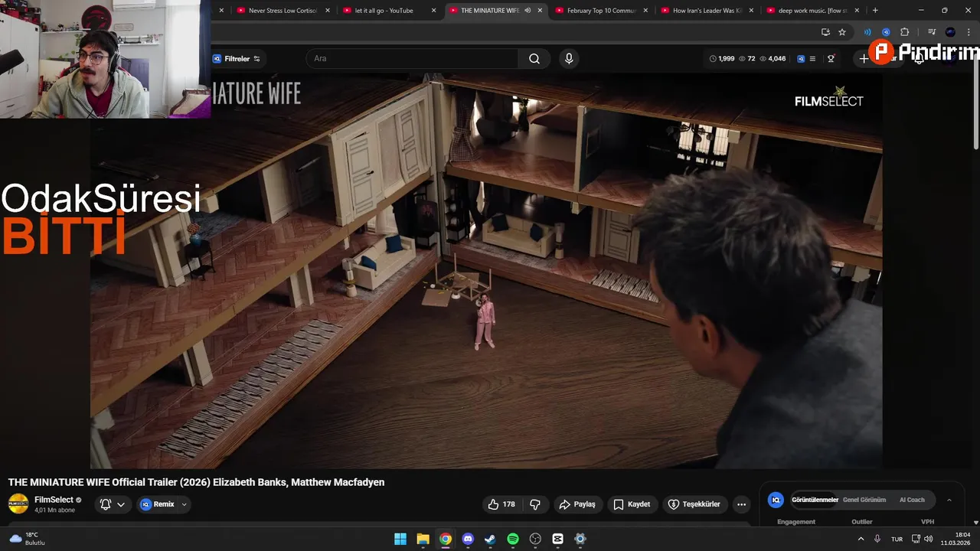
Task: Click the Paylaş share button
Action: 577,504
